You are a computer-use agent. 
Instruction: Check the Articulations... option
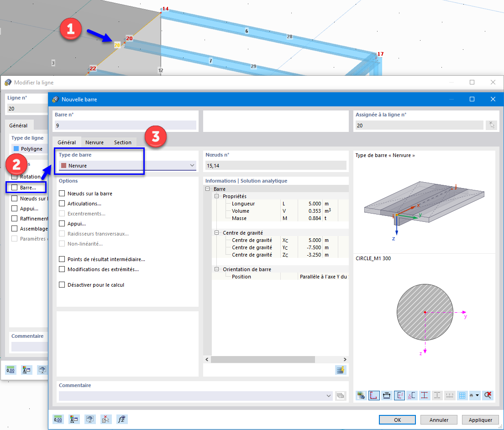pyautogui.click(x=62, y=204)
